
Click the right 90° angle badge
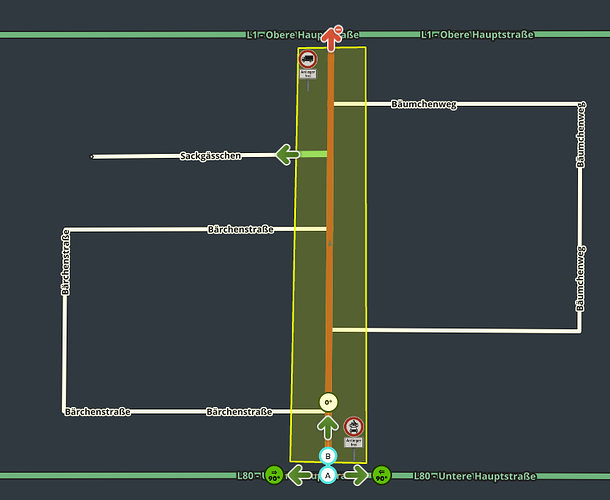[381, 476]
